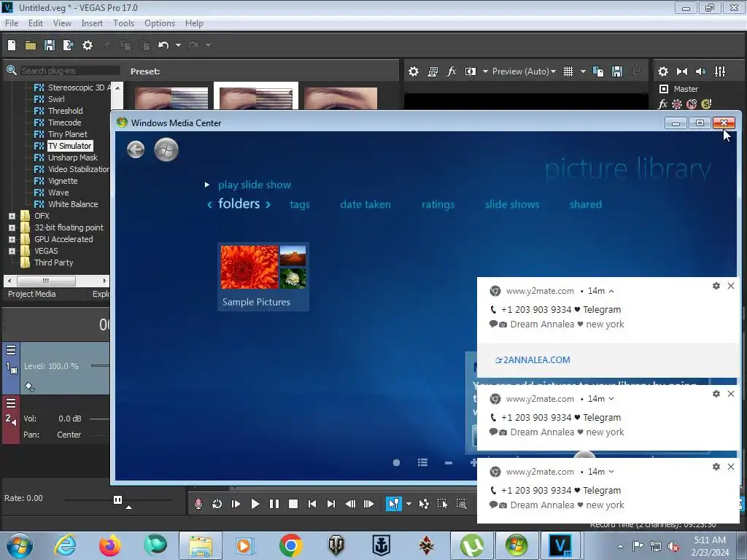747x560 pixels.
Task: Click the Master FX icon
Action: tap(662, 104)
